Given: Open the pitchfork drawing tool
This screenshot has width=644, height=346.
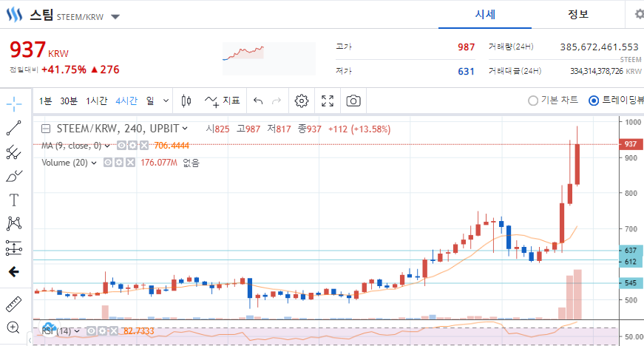Looking at the screenshot, I should click(13, 152).
